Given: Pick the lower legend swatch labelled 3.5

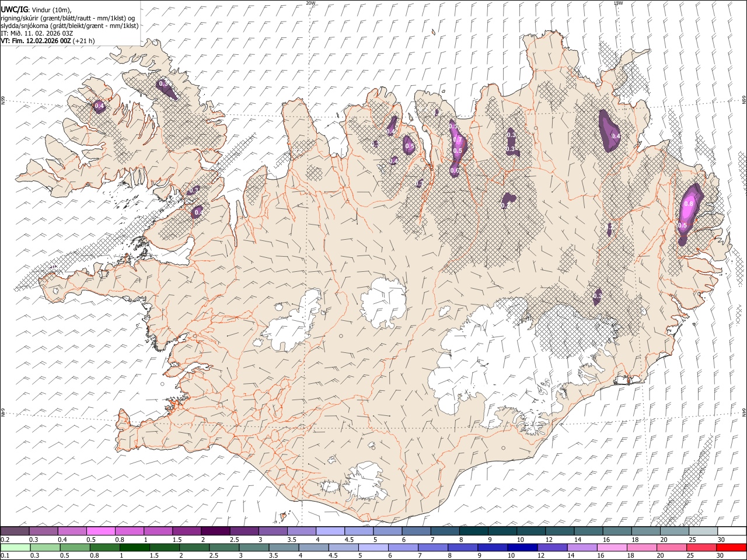Looking at the screenshot, I should pyautogui.click(x=284, y=547).
